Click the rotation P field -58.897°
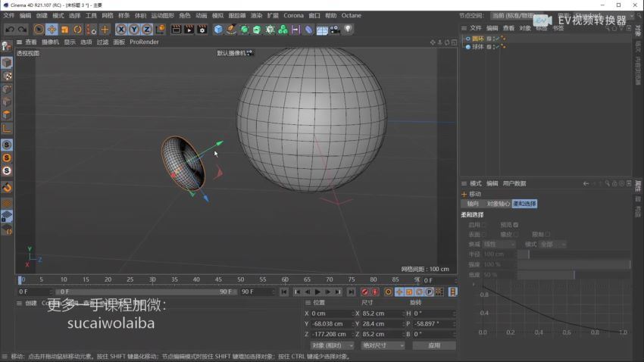The height and width of the screenshot is (362, 644). tap(433, 324)
